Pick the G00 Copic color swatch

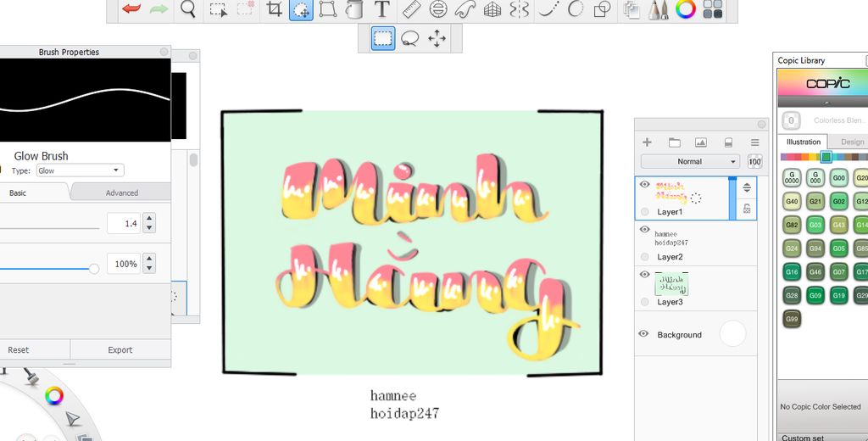point(839,178)
